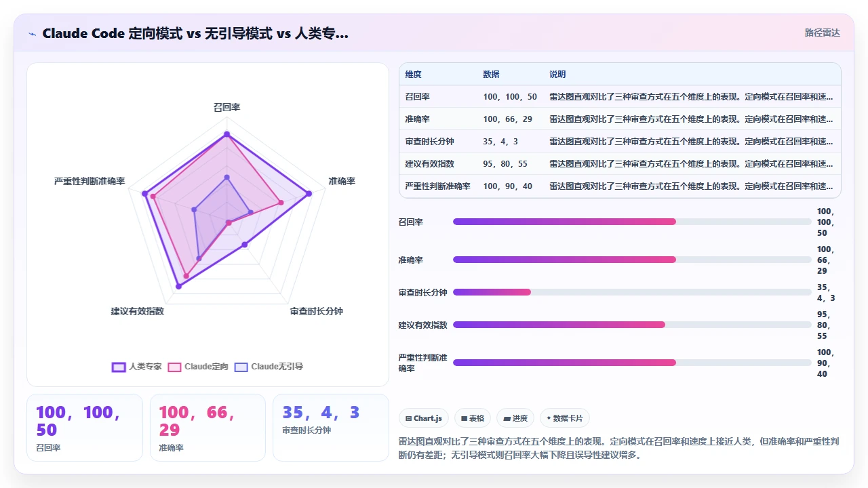Click the 路径雷达 label
The width and height of the screenshot is (868, 488).
coord(822,33)
